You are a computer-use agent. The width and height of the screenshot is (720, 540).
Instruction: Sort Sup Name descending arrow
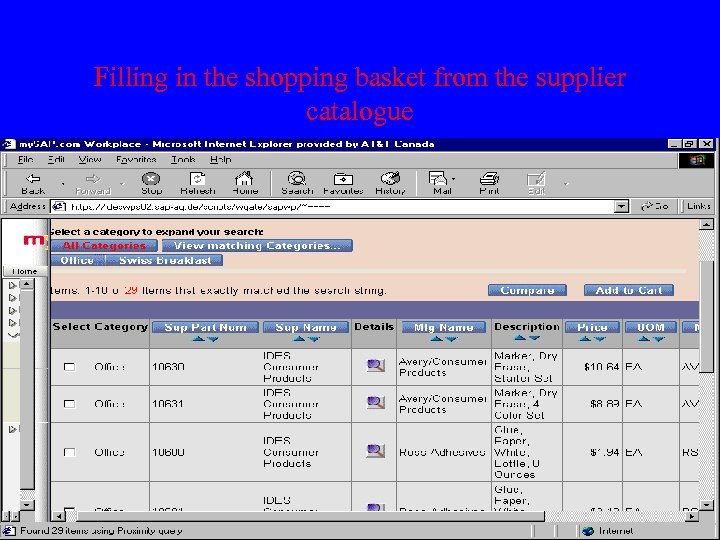pos(314,339)
